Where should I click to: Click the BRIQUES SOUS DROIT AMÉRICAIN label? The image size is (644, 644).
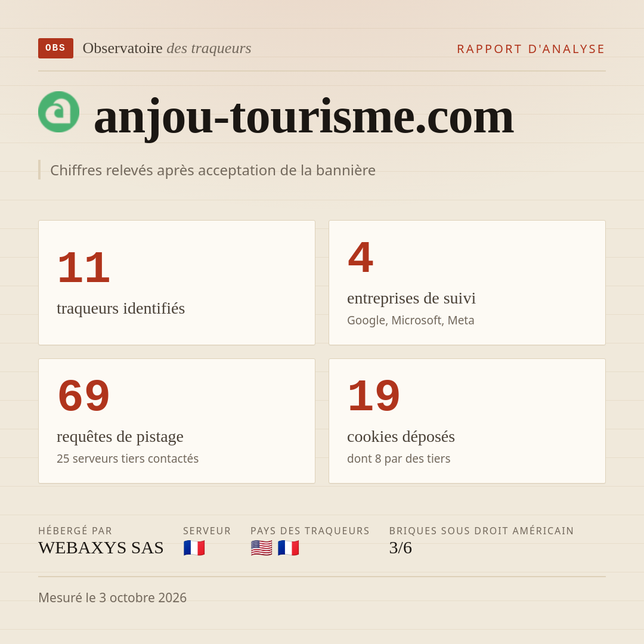point(481,531)
